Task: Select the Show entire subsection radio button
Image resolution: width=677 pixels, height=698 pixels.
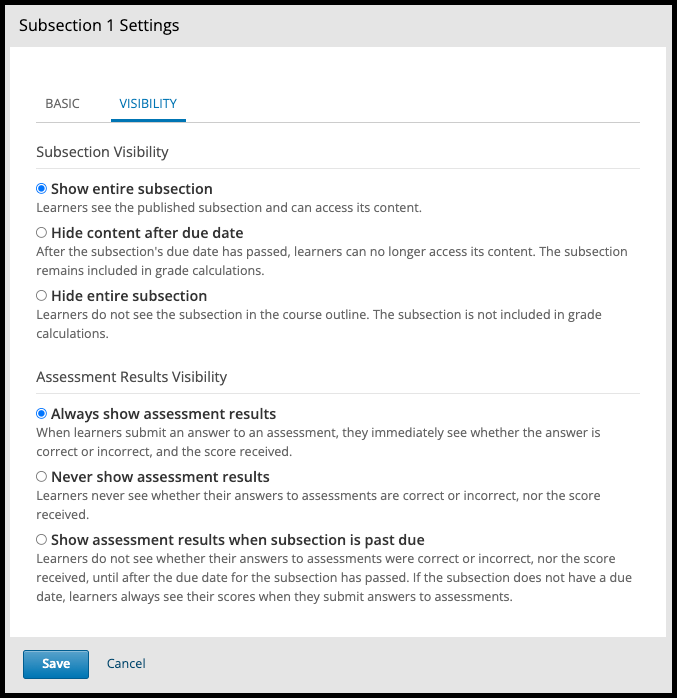Action: [42, 188]
